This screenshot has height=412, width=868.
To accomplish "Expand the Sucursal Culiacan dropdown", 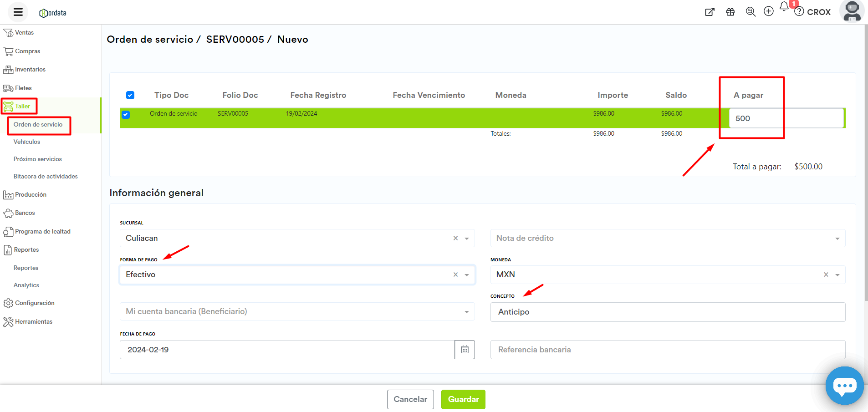I will pyautogui.click(x=467, y=239).
